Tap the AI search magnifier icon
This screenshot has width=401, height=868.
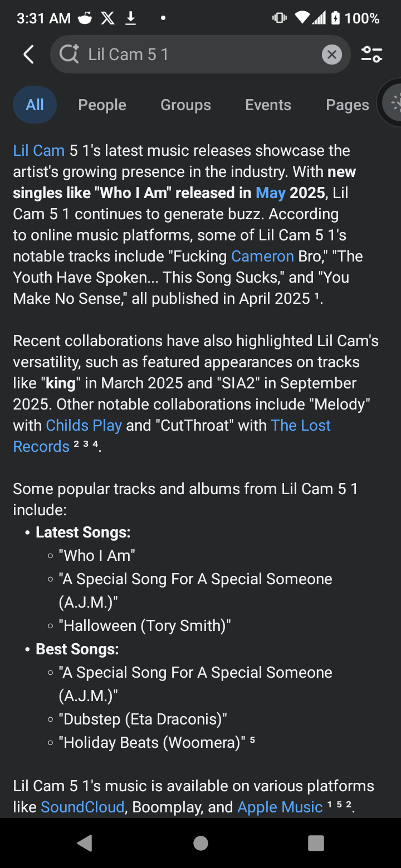click(x=69, y=55)
